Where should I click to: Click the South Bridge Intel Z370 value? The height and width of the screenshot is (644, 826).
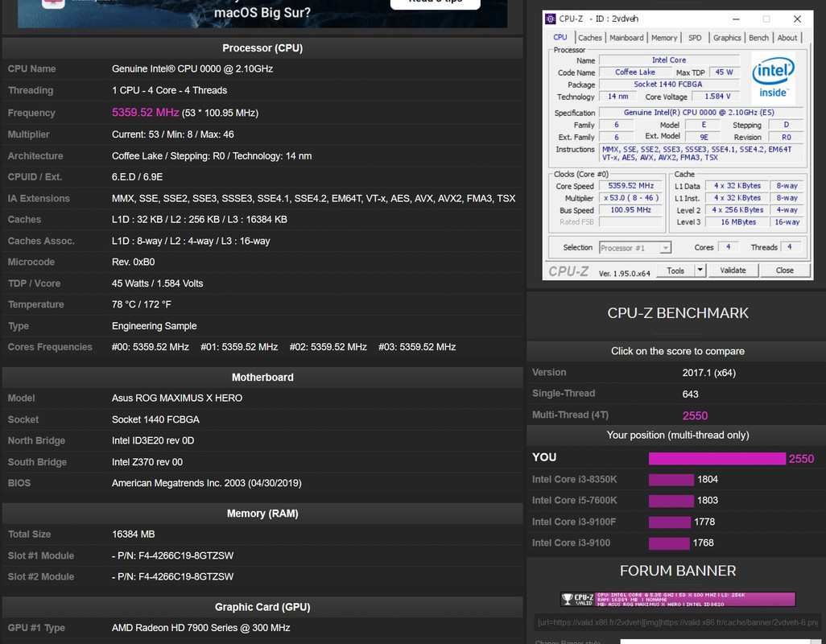[147, 462]
